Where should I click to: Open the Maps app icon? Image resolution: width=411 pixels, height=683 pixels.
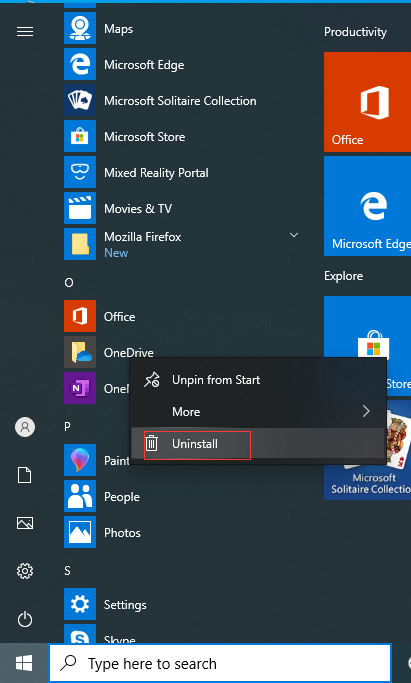click(x=80, y=28)
